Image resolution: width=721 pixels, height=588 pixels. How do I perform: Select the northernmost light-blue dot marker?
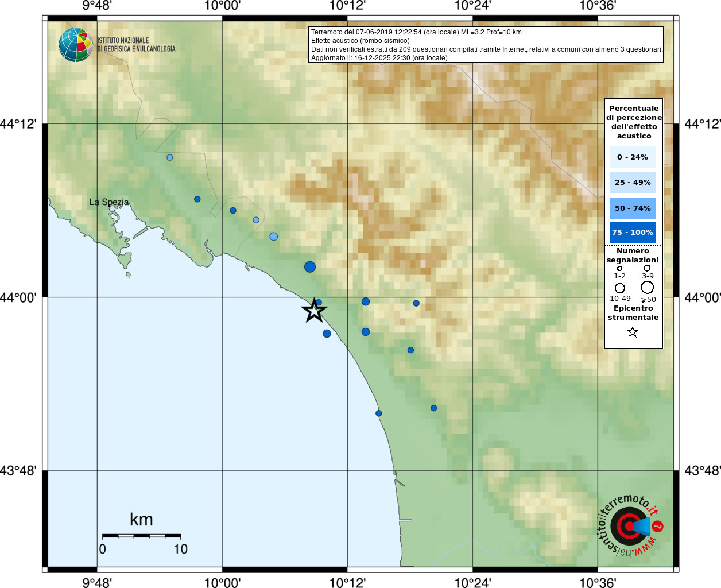170,157
